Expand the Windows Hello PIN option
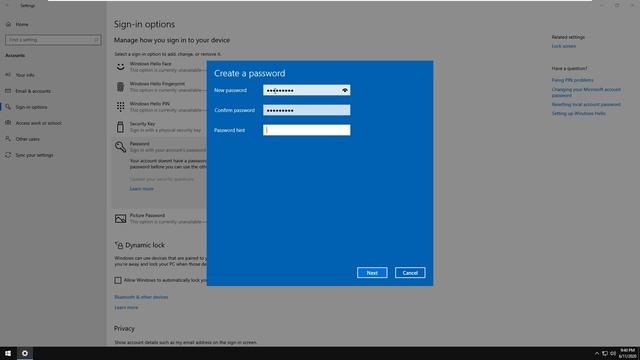 (159, 107)
